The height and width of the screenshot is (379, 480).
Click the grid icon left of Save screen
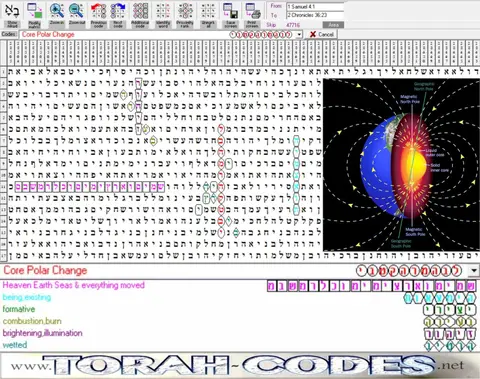pyautogui.click(x=208, y=14)
